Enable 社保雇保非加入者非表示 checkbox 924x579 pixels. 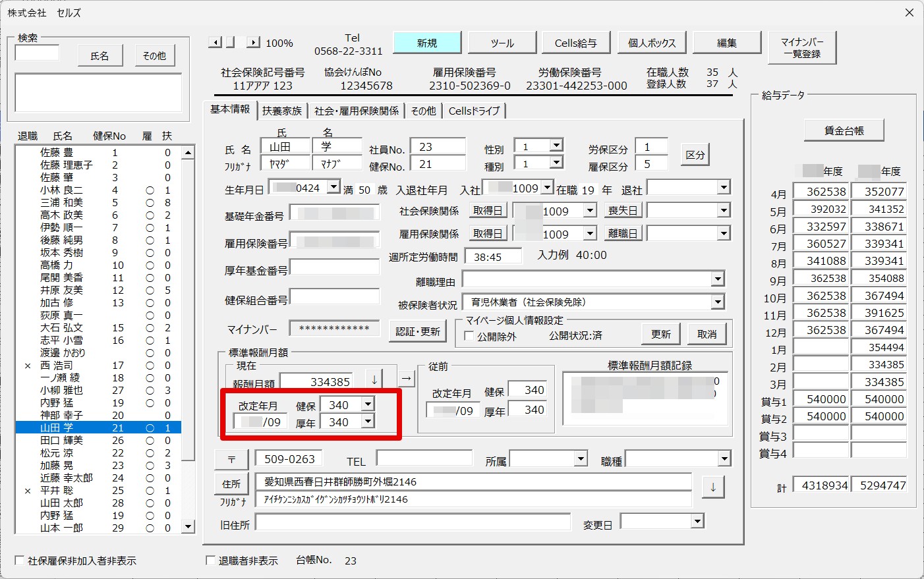(x=19, y=561)
